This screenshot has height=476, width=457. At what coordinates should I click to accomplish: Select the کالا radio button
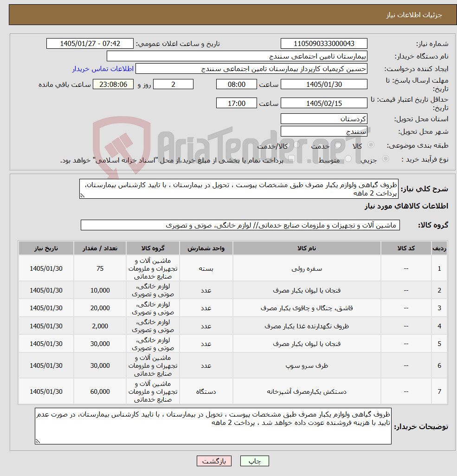point(371,145)
